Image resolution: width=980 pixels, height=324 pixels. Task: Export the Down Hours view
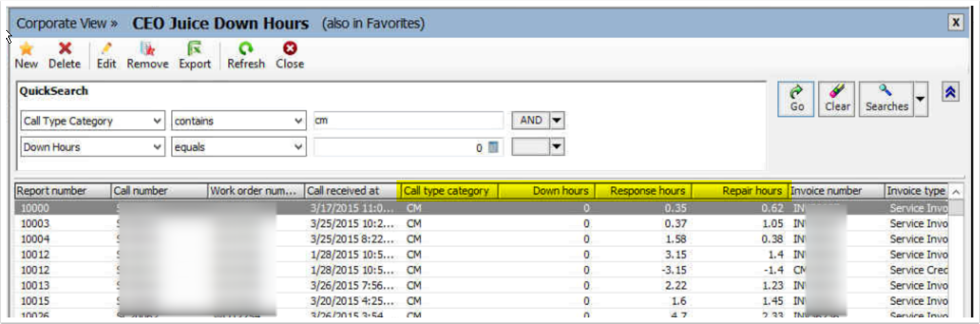[x=195, y=55]
